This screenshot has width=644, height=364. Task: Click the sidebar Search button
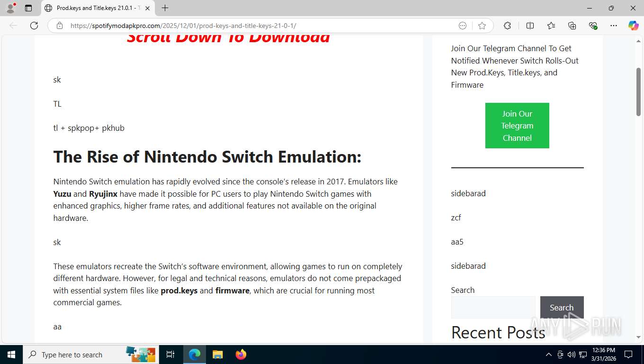562,308
